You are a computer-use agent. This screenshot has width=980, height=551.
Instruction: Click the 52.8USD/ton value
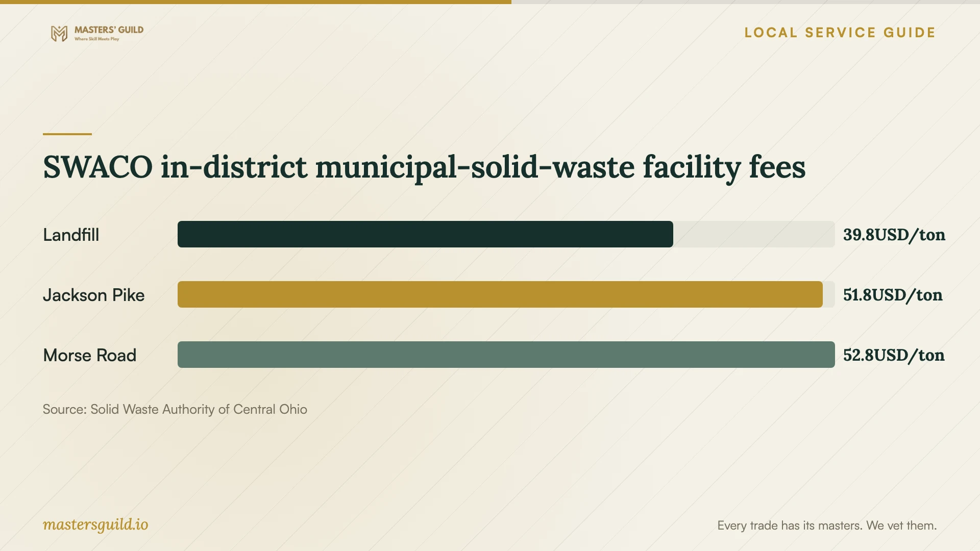coord(894,355)
